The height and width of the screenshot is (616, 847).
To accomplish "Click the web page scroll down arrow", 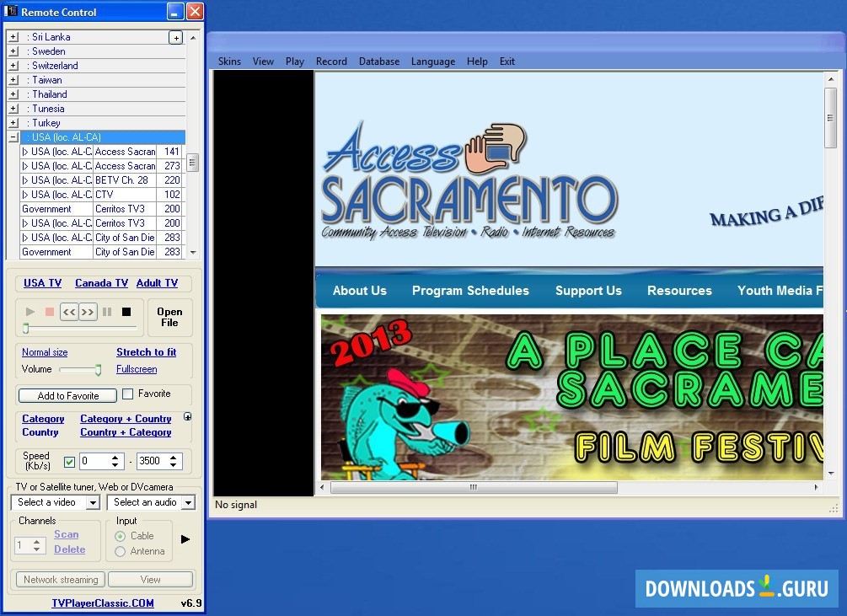I will [x=831, y=474].
